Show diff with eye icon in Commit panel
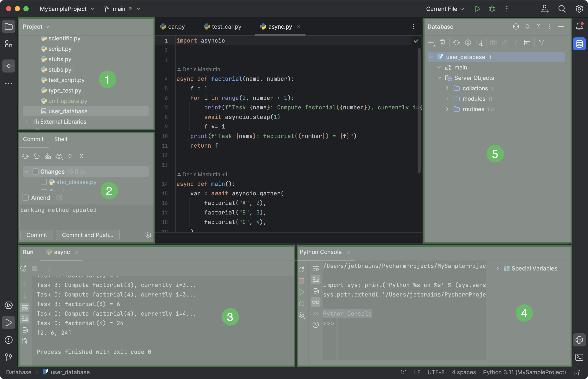Screen dimensions: 588x379 click(59, 156)
